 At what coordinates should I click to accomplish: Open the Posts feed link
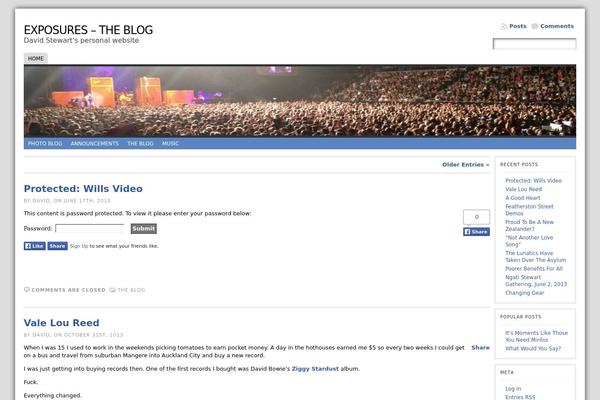(518, 26)
